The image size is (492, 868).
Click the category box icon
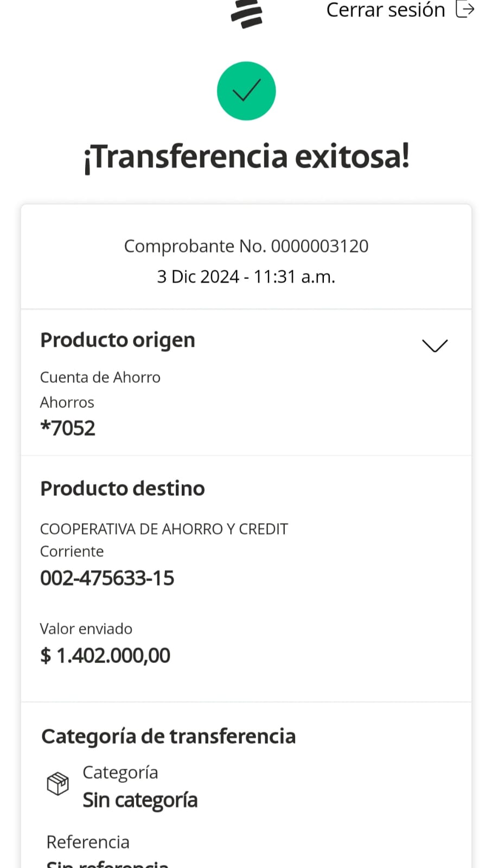[x=57, y=784]
